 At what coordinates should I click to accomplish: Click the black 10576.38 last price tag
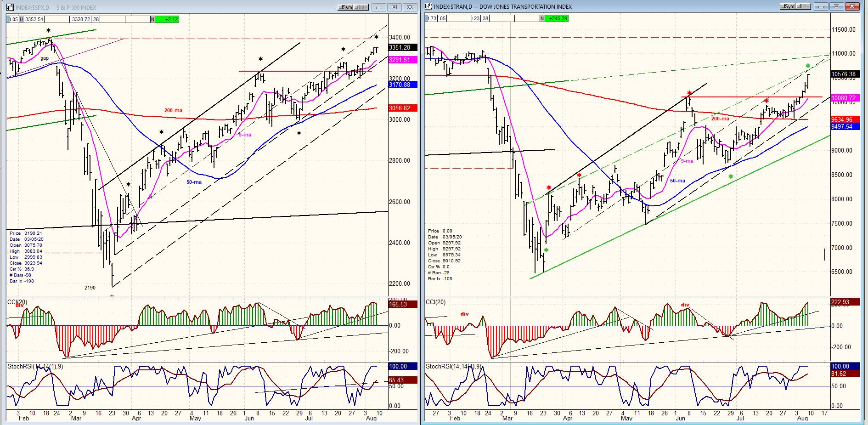pyautogui.click(x=844, y=74)
